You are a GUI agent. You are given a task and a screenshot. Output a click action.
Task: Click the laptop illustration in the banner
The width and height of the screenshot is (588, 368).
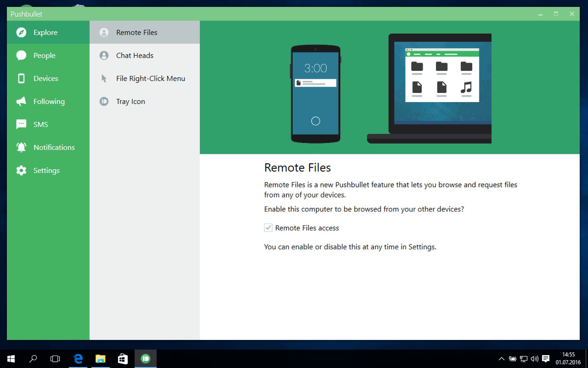[x=429, y=88]
